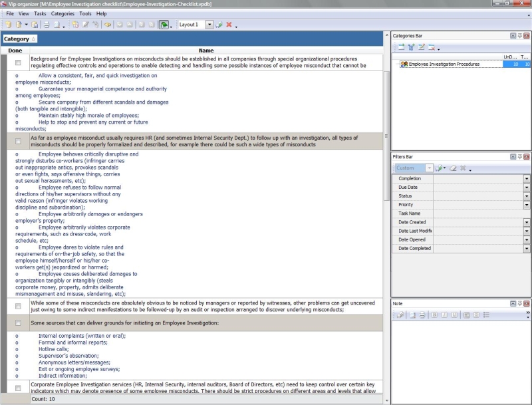
Task: Click the edit category icon in Categories Bar
Action: 421,47
